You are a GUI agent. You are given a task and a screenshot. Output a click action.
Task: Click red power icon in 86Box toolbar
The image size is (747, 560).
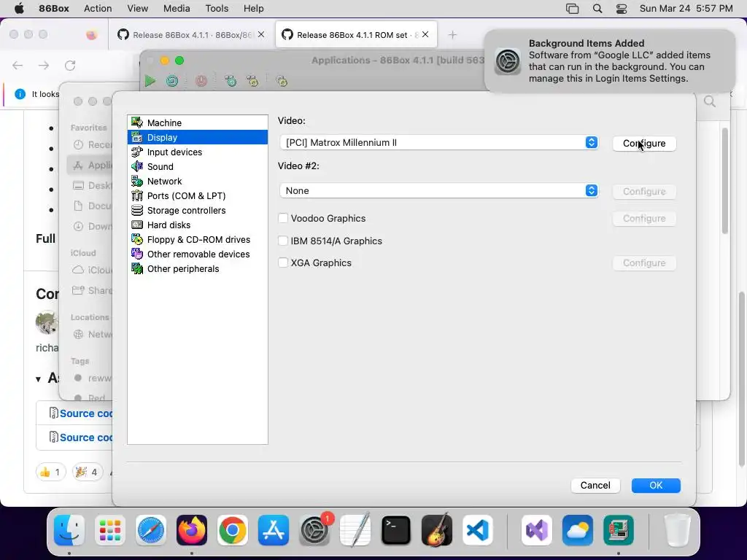pos(201,81)
